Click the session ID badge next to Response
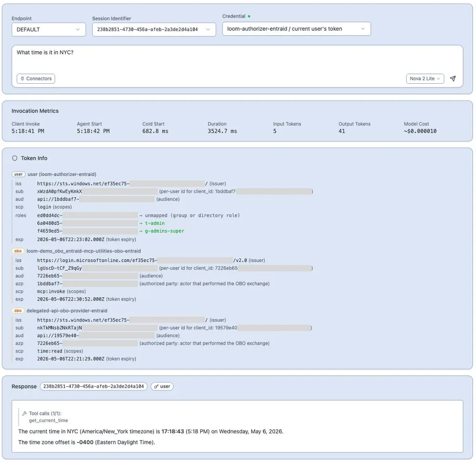The image size is (476, 462). point(93,386)
